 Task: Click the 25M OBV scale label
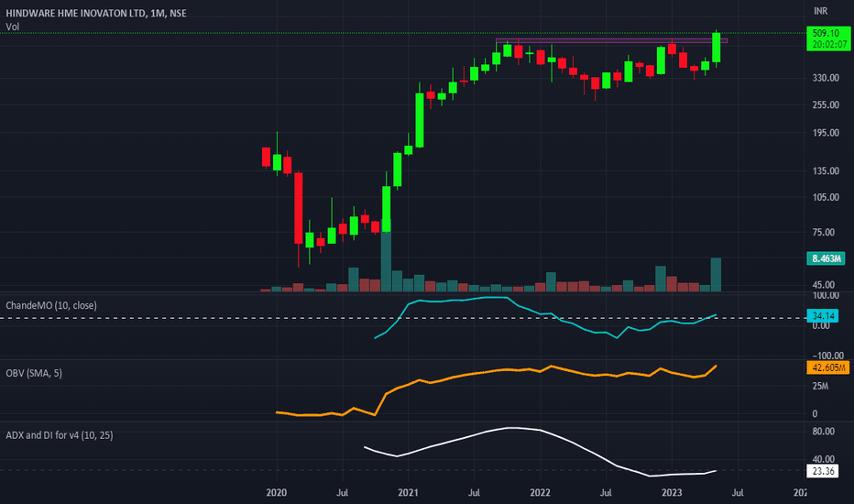pos(820,387)
